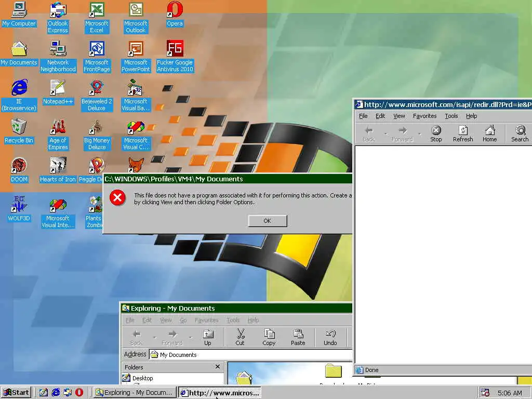Click the Explorer Address bar field
532x399 pixels.
[251, 354]
